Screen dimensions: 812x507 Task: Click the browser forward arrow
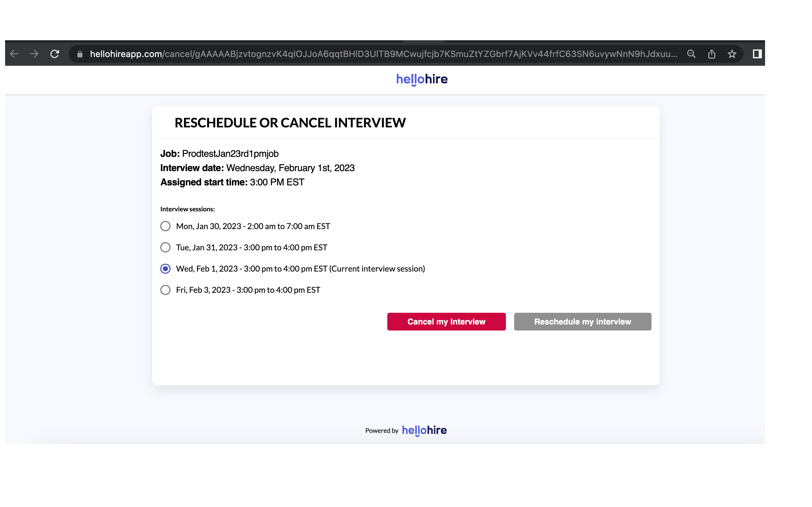34,54
